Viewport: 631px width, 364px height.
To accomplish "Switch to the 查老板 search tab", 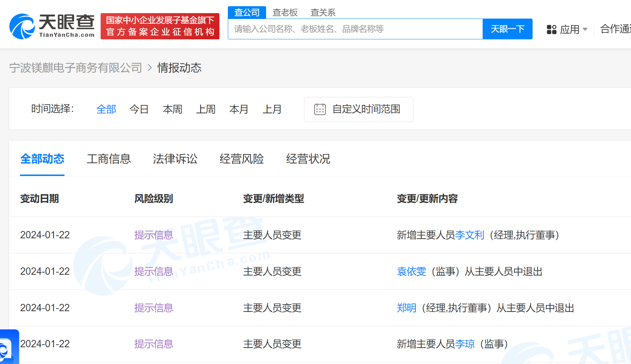I will click(285, 12).
